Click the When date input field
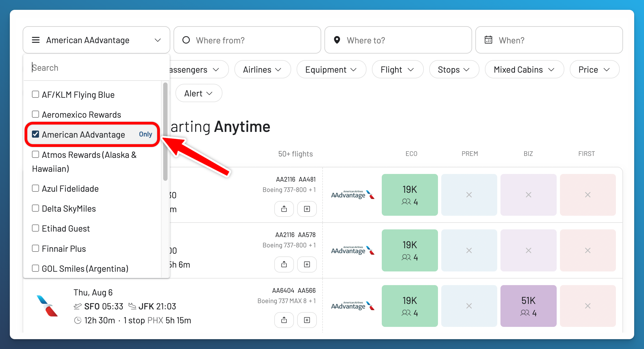Viewport: 644px width, 349px height. 549,40
